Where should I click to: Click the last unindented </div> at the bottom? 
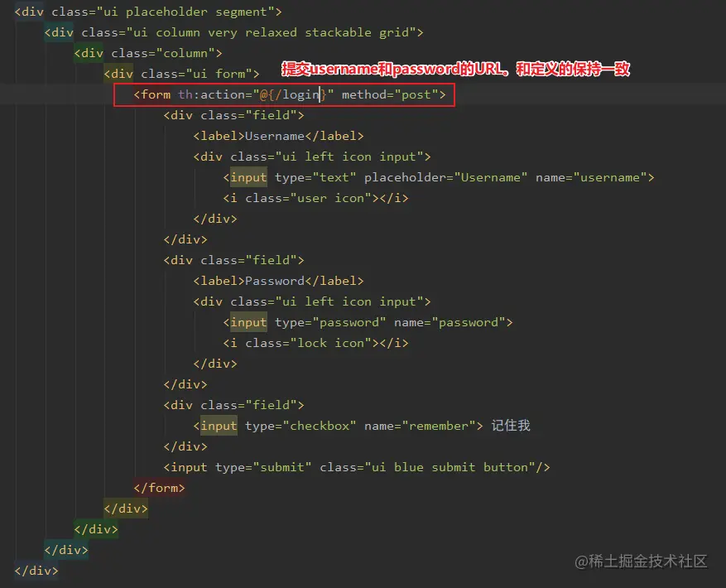[36, 571]
